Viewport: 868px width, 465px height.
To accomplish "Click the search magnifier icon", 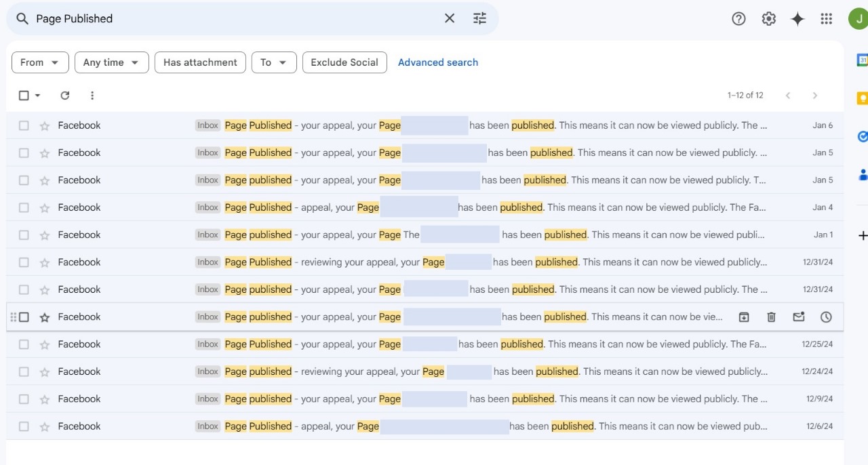I will (x=22, y=19).
